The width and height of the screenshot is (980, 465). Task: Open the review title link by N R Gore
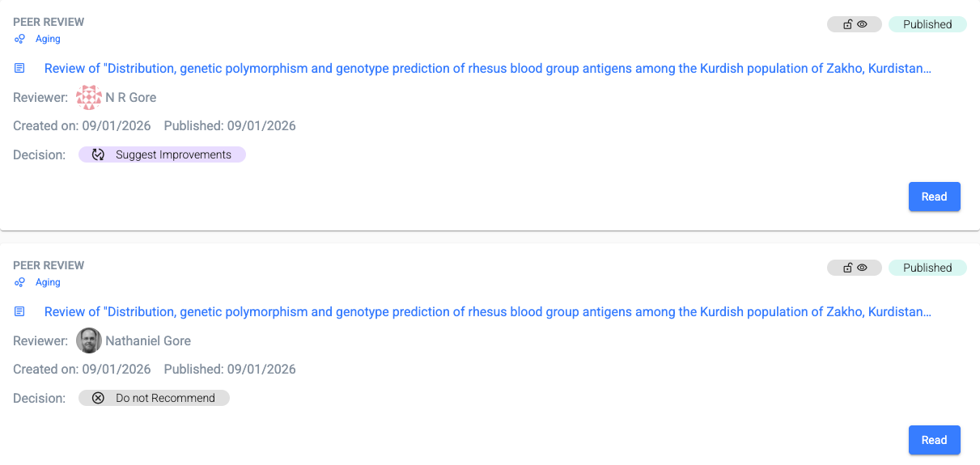487,69
